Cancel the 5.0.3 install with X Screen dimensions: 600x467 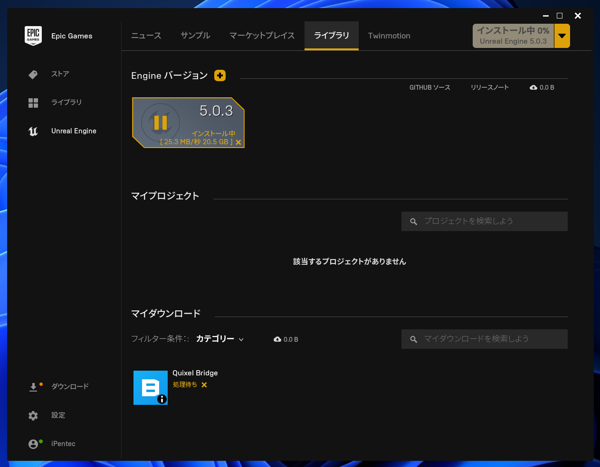click(238, 142)
